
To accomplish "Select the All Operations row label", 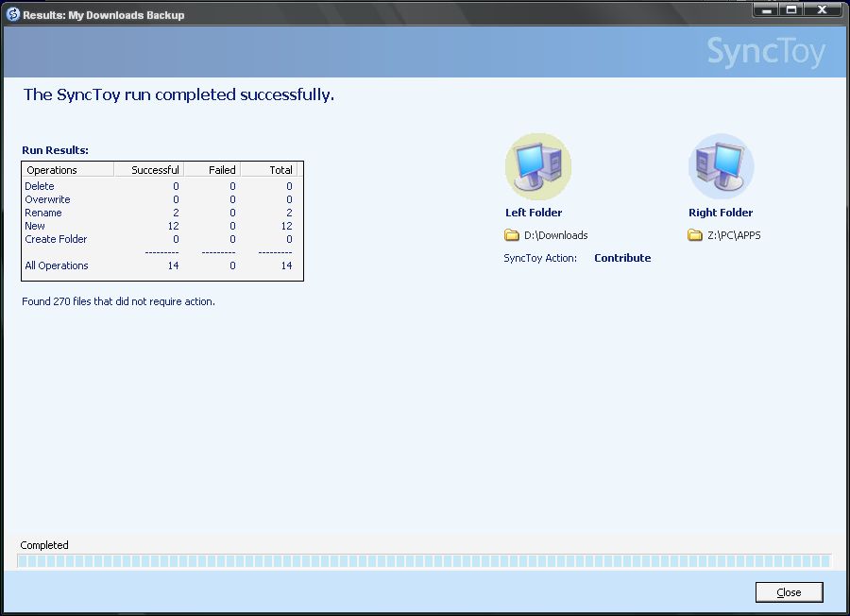I will click(57, 265).
